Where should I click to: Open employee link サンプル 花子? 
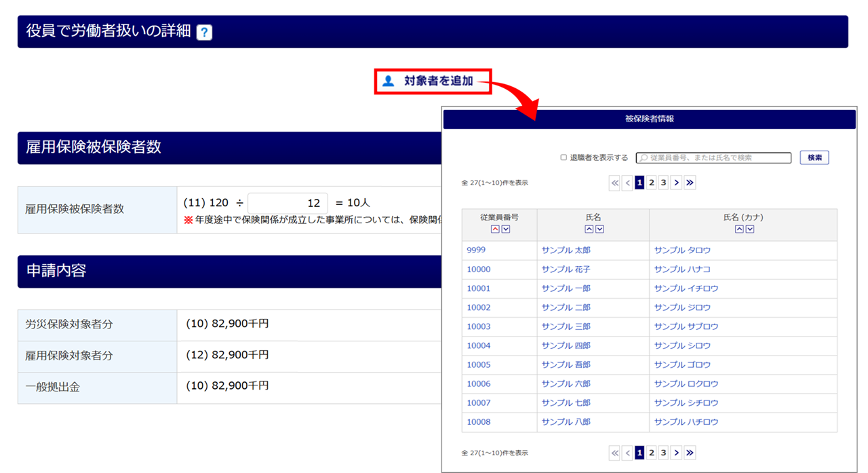[x=566, y=269]
